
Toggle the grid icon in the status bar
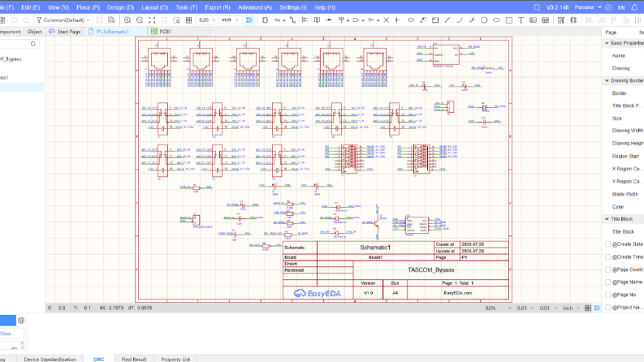[588, 308]
